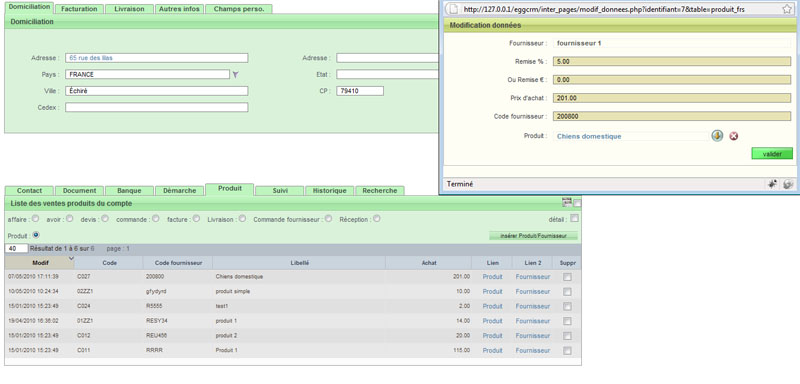Switch to the Livraison tab

(129, 9)
